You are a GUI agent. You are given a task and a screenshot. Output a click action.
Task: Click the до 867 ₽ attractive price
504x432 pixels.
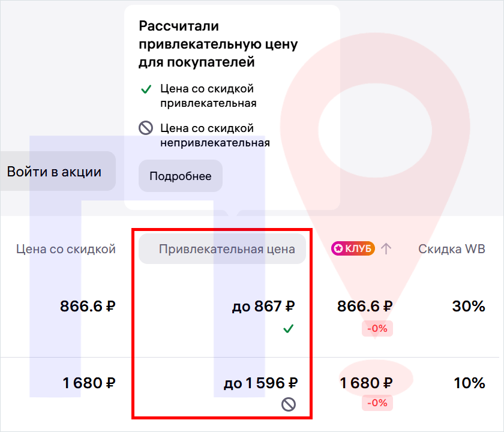263,307
